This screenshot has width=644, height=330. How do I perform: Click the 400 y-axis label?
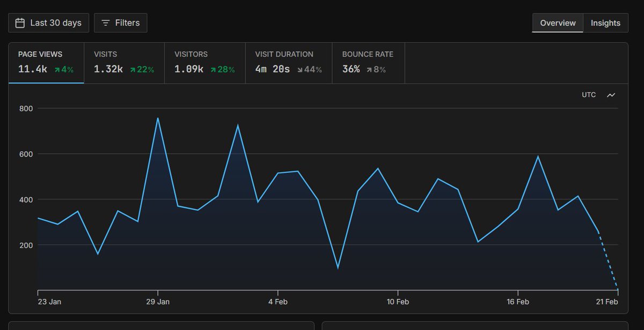tap(26, 200)
